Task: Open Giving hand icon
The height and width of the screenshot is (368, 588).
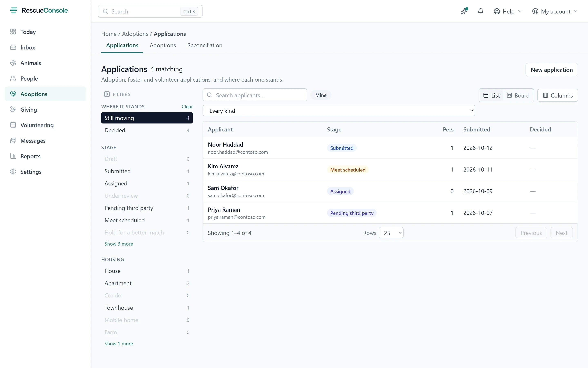Action: [x=13, y=110]
